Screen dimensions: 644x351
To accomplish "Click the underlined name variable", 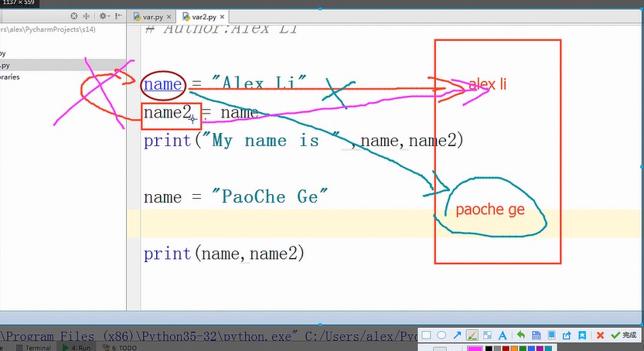I will (162, 84).
